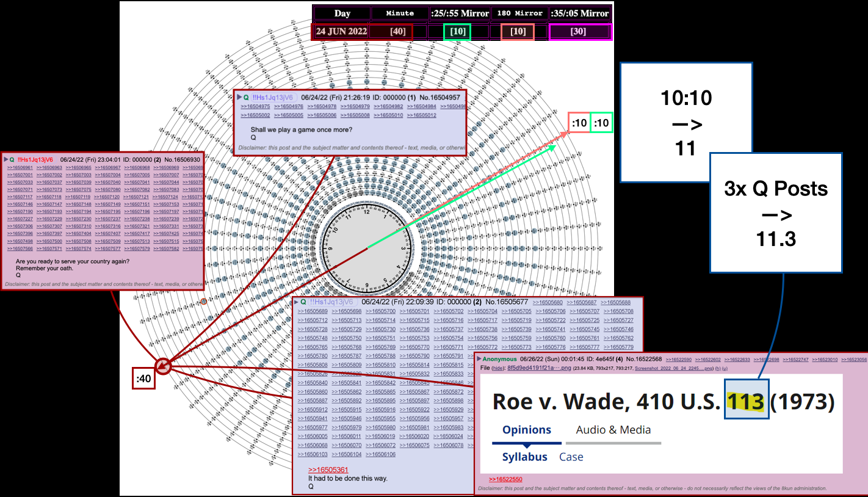Open reply link >>16505708

(618, 311)
